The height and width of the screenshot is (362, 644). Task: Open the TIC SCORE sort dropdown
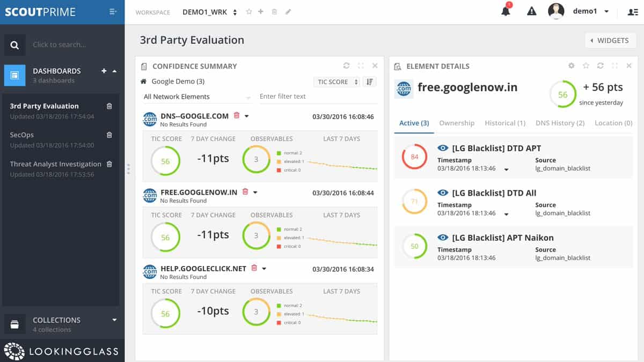(x=337, y=82)
